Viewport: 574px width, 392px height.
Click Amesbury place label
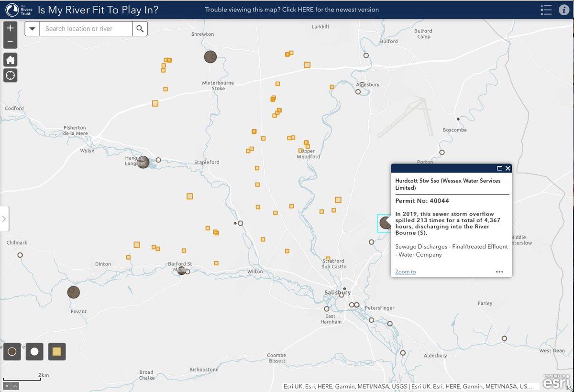[x=368, y=85]
